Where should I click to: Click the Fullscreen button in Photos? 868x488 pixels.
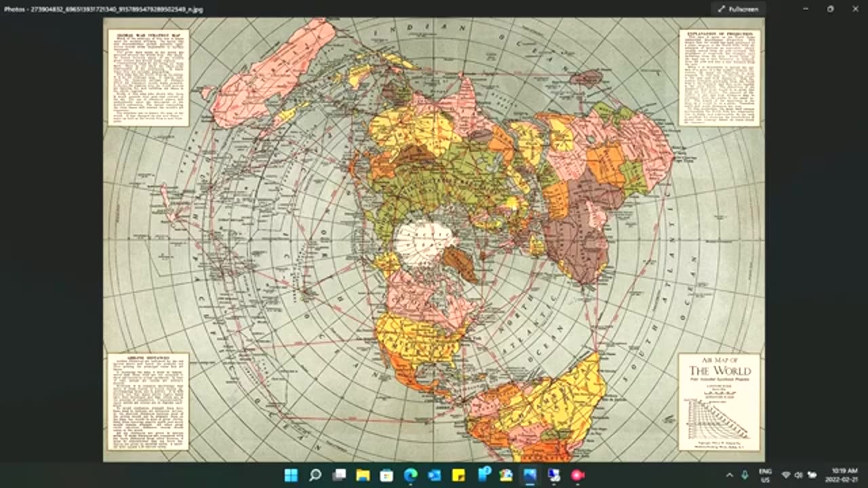click(x=738, y=9)
